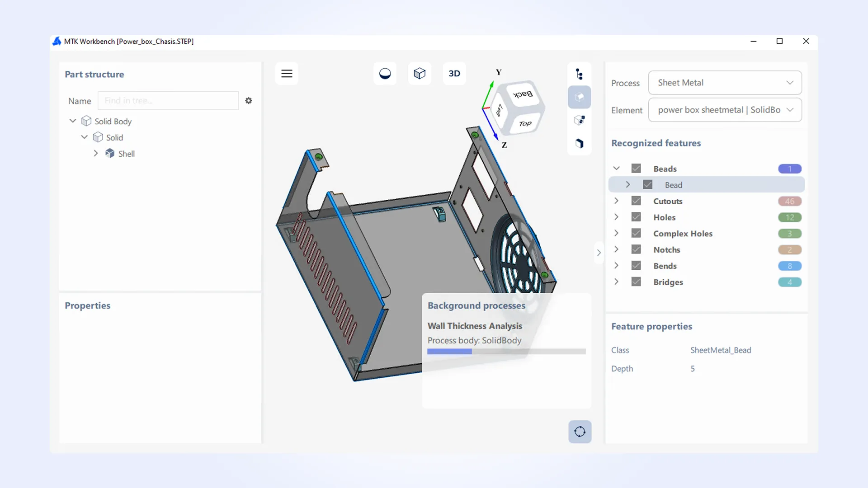The width and height of the screenshot is (868, 488).
Task: Click the rotation reset icon at bottom right
Action: (x=580, y=432)
